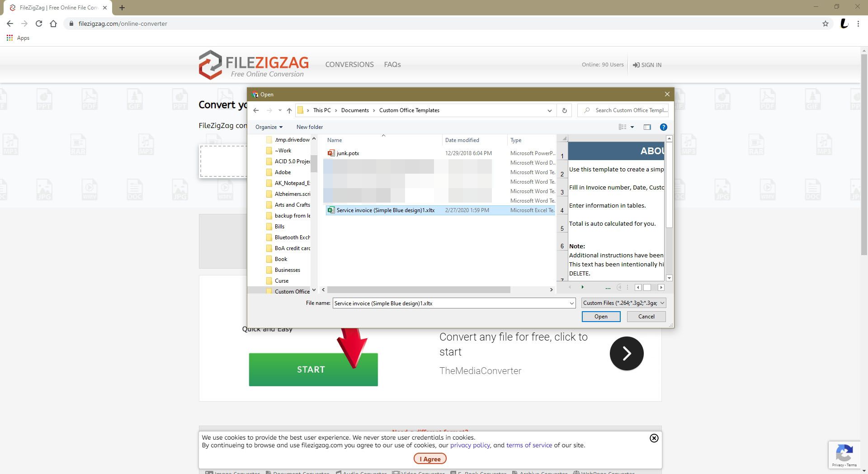Sort files by Date modified column
Image resolution: width=868 pixels, height=474 pixels.
coord(462,140)
